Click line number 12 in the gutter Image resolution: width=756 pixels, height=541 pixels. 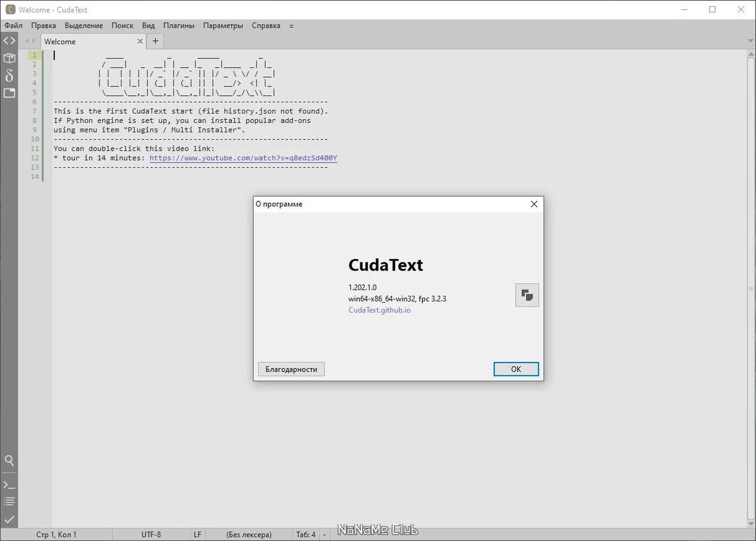(x=35, y=158)
